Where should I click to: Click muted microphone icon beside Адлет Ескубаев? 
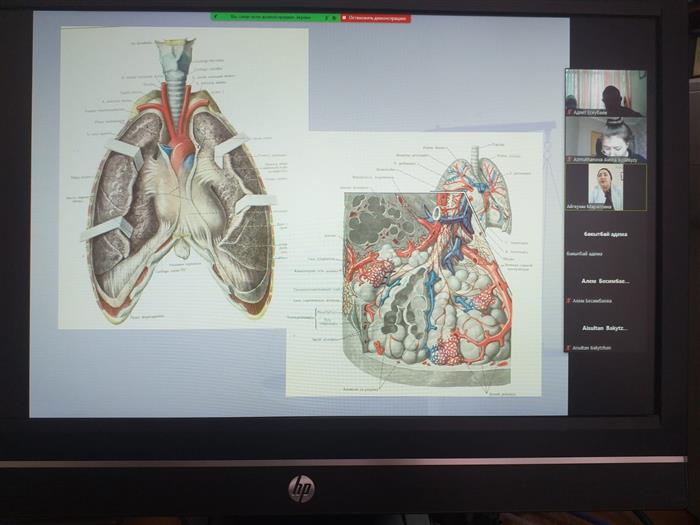pos(569,111)
